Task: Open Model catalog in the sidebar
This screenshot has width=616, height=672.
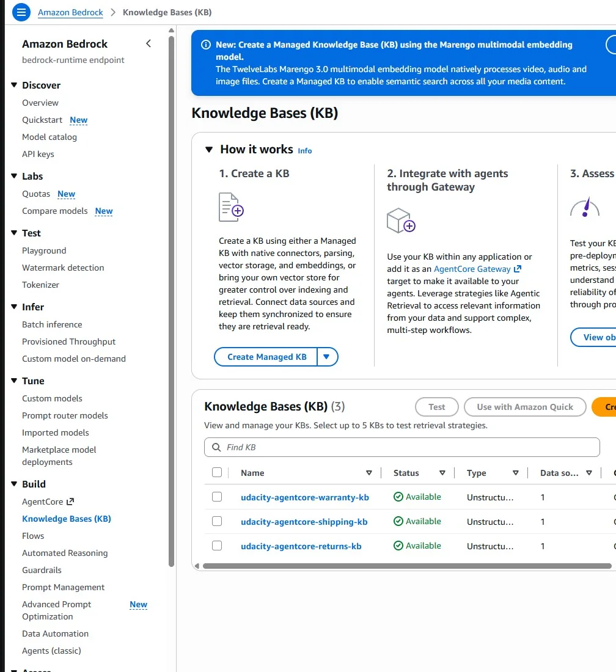Action: (x=50, y=137)
